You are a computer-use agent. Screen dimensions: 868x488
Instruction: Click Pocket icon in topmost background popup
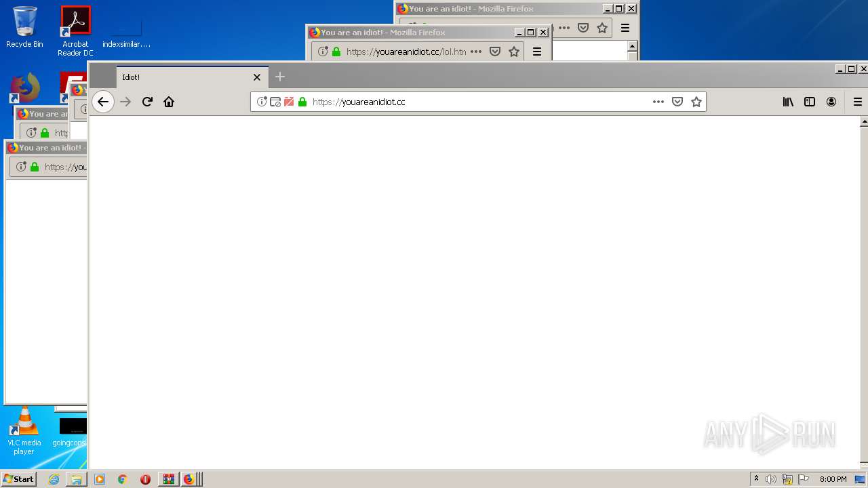583,28
